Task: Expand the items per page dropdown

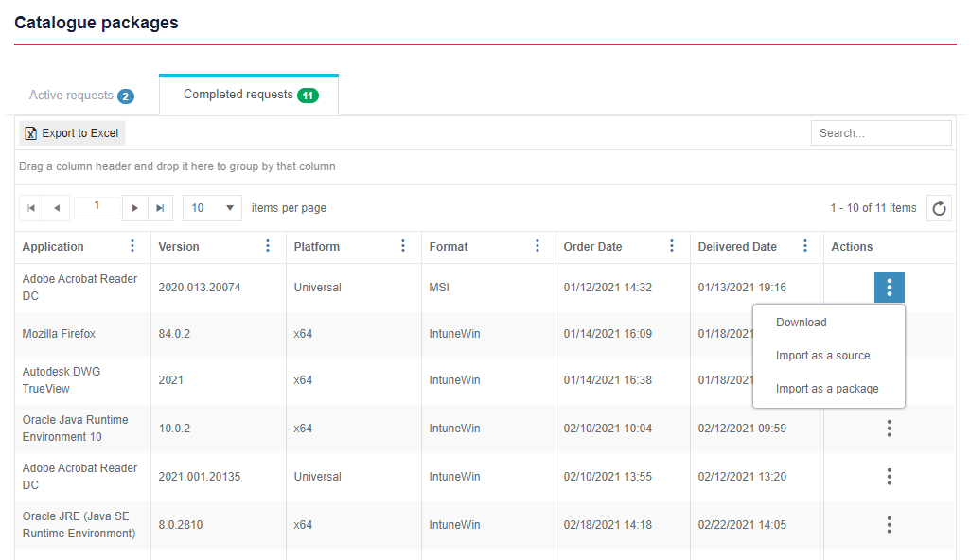Action: coord(212,208)
